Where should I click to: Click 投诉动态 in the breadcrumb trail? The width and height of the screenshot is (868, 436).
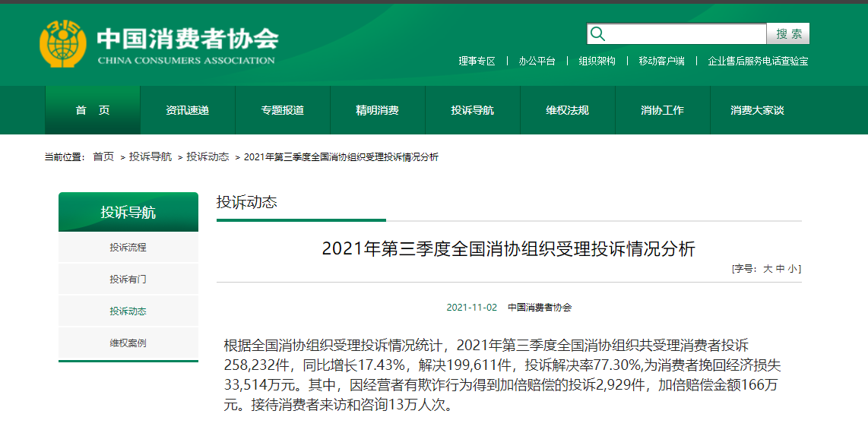(207, 157)
